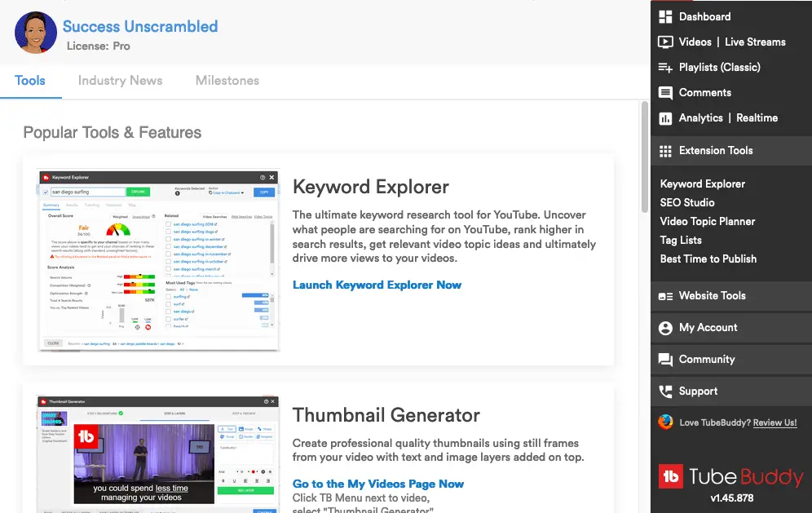
Task: Expand the Website Tools section
Action: (x=731, y=296)
